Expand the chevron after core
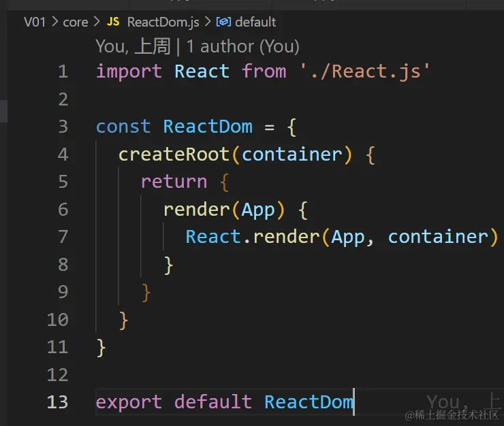 click(x=97, y=22)
